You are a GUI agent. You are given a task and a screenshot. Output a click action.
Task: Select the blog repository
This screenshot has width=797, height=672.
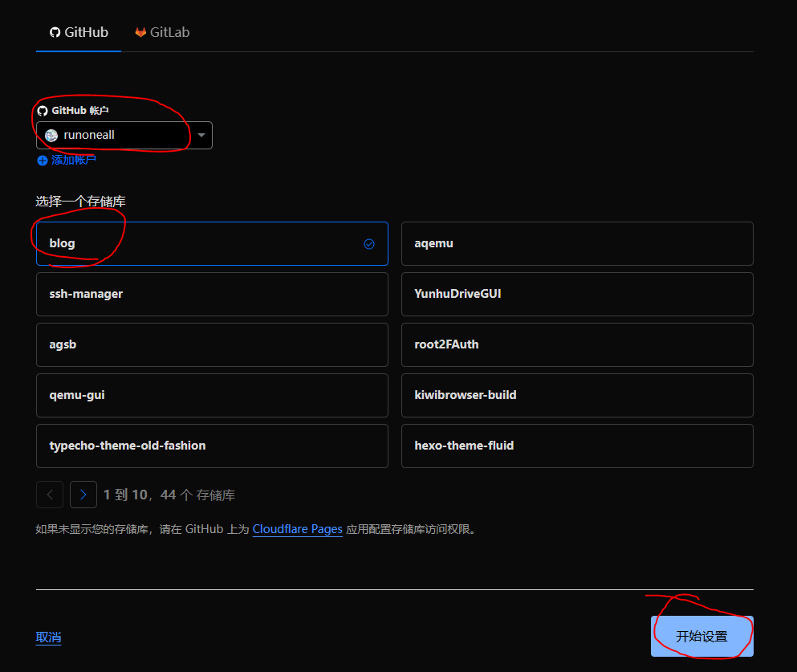tap(212, 243)
